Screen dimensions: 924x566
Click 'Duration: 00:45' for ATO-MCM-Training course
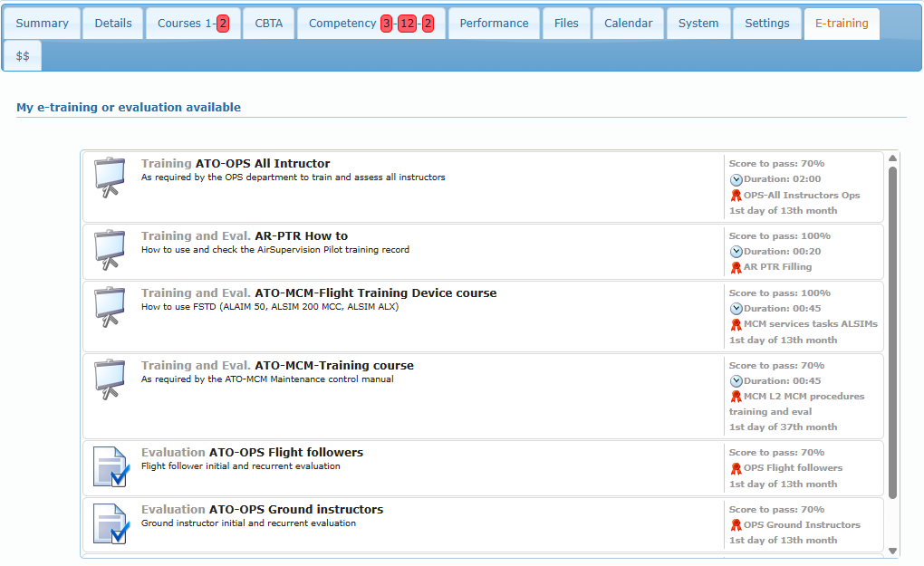click(782, 381)
